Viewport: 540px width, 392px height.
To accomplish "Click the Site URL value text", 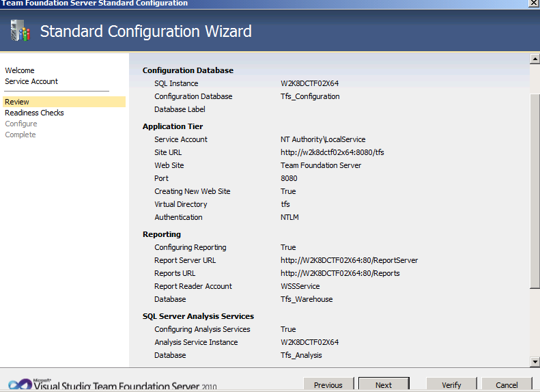I will pos(332,152).
